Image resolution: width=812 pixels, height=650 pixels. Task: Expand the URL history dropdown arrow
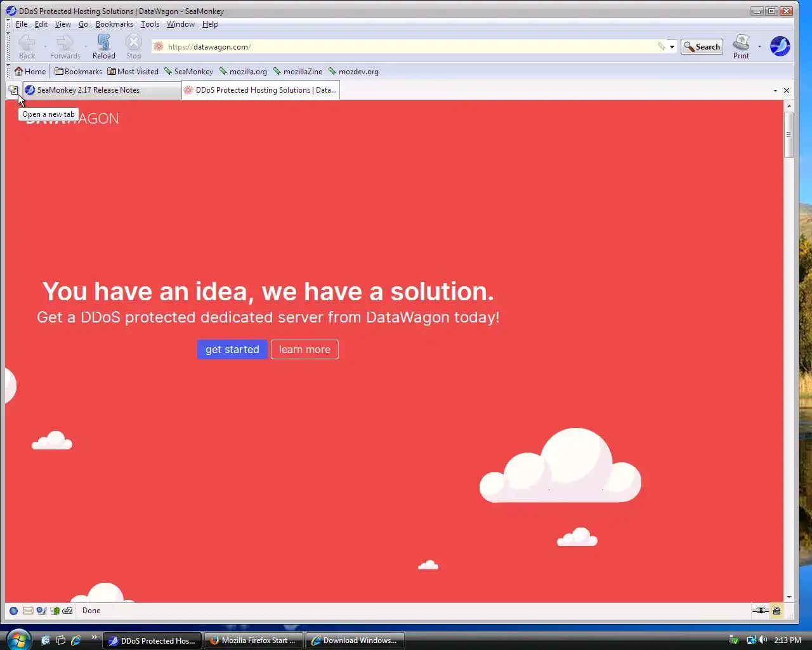[x=672, y=46]
